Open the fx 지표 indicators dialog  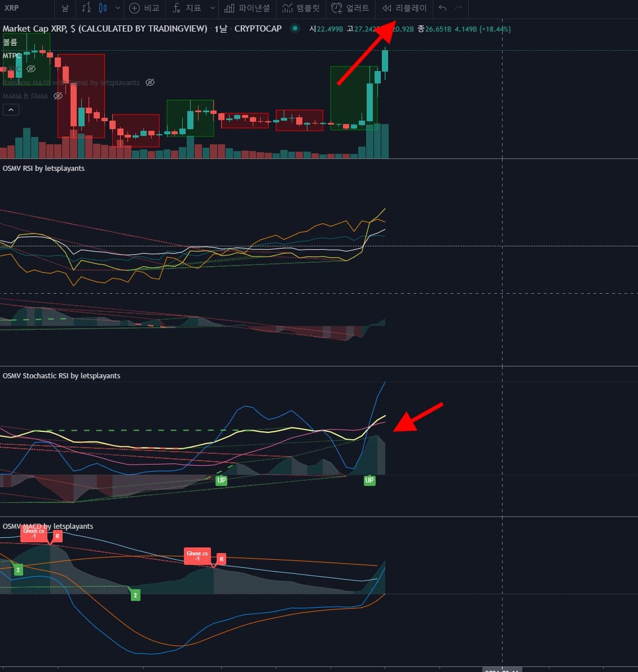187,8
